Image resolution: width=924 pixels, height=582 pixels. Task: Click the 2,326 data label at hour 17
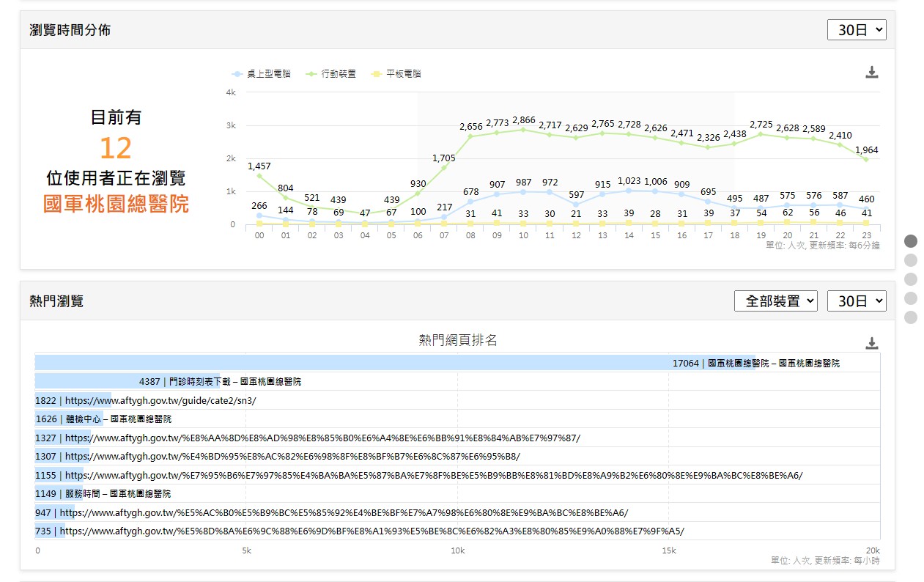click(709, 138)
